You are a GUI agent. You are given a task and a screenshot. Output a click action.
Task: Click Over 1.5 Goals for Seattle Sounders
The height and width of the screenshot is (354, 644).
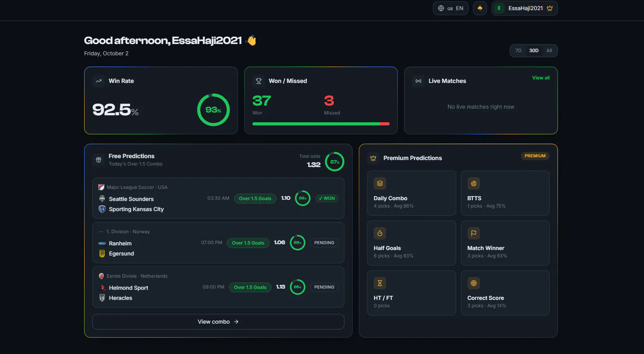pyautogui.click(x=255, y=199)
